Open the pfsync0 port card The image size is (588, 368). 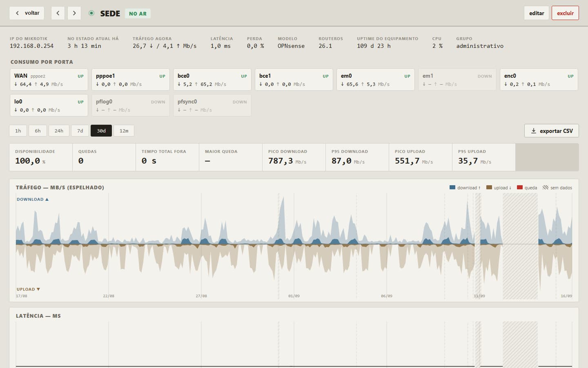tap(212, 105)
